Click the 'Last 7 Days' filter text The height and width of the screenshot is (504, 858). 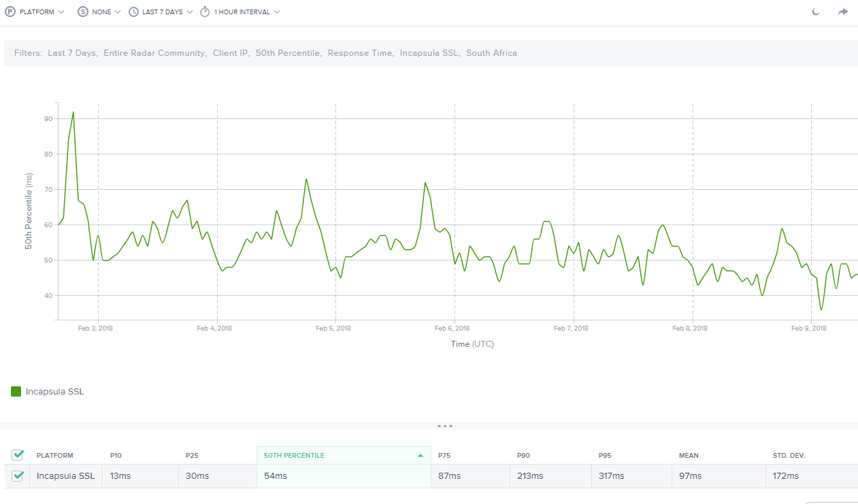(x=72, y=53)
